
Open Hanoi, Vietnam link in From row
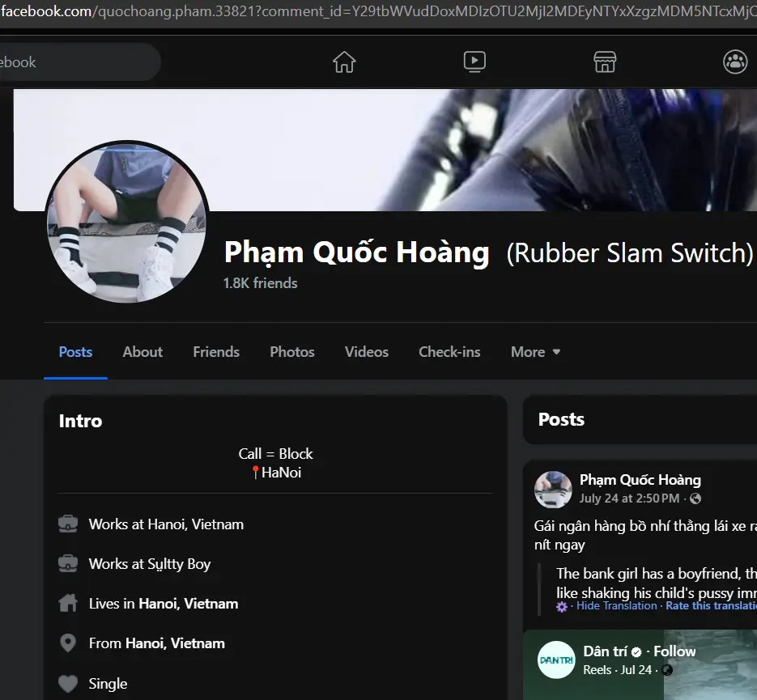point(175,643)
